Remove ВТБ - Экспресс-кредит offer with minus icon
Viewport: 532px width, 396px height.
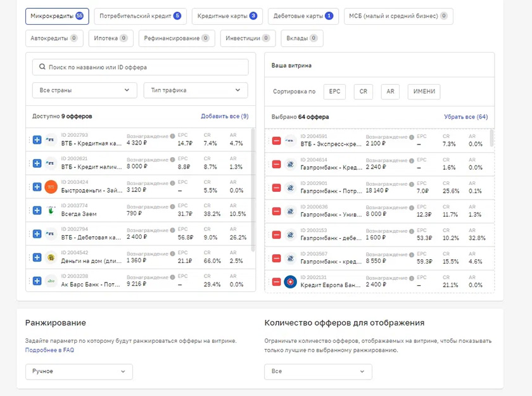tap(277, 141)
